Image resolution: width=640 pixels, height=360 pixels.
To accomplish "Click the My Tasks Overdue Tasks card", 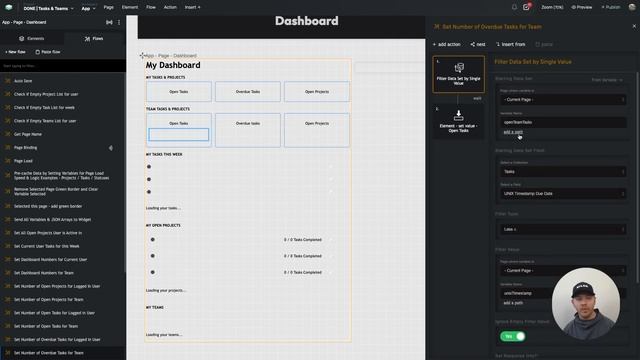I will pos(248,91).
